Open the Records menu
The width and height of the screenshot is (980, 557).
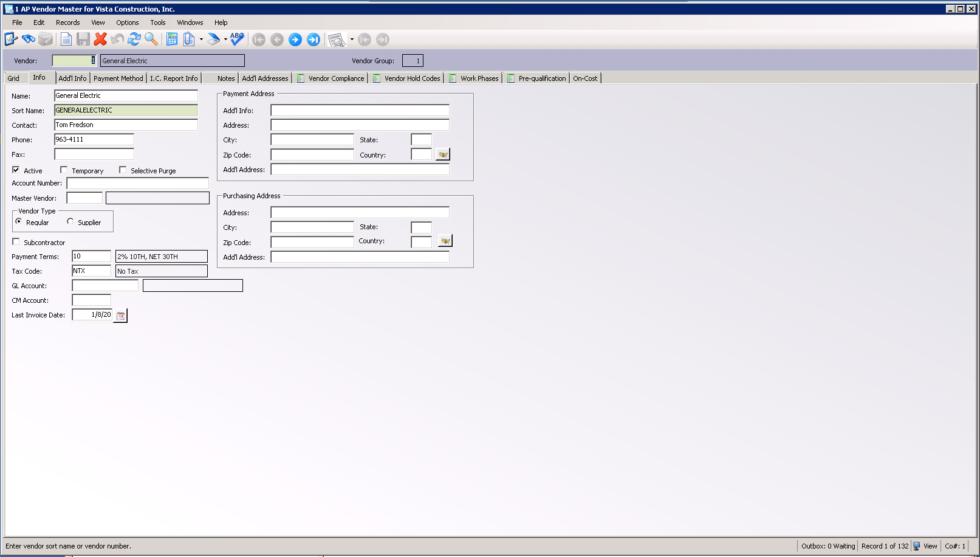pos(68,22)
